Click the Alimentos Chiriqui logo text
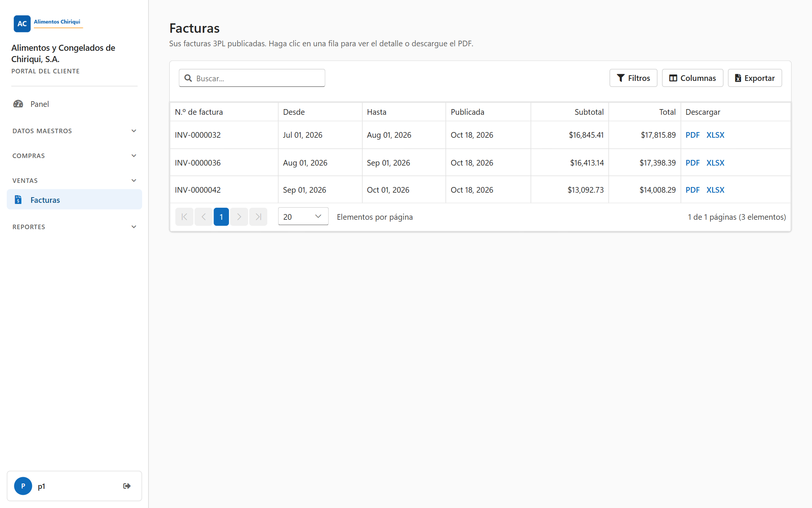 pos(57,22)
